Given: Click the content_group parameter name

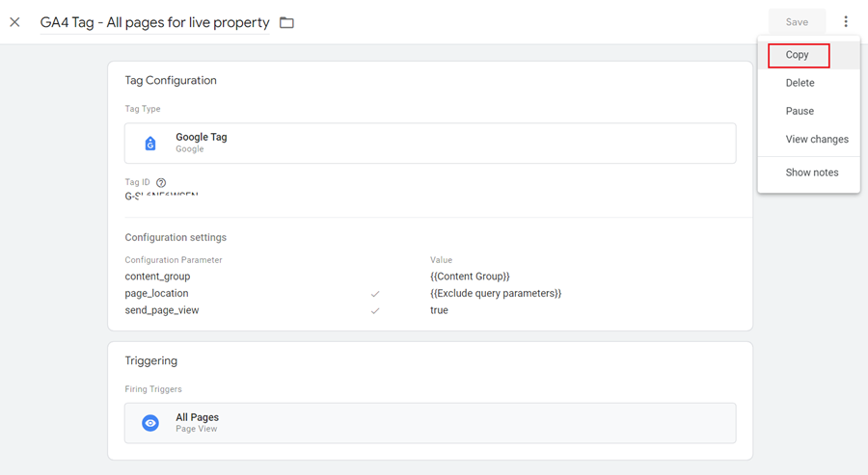Looking at the screenshot, I should (157, 277).
